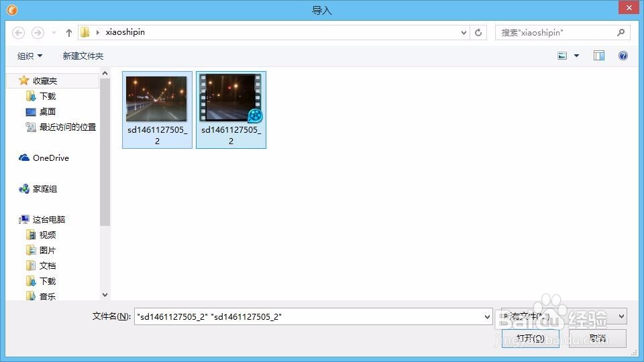Open address bar history dropdown
644x362 pixels.
(464, 32)
